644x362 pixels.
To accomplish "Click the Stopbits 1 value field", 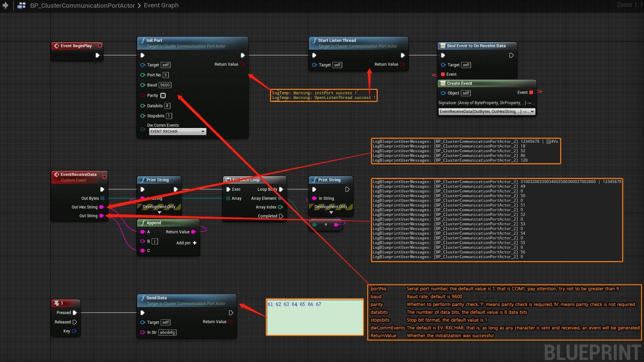I will pyautogui.click(x=169, y=116).
